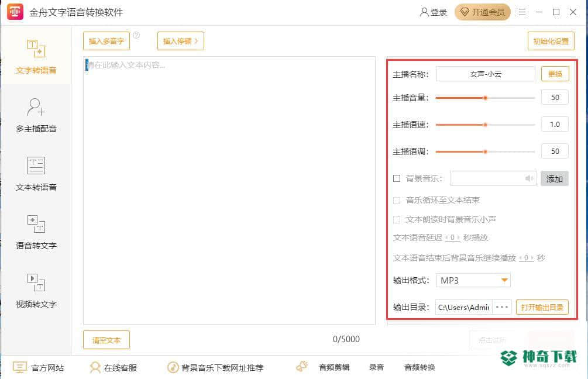588x379 pixels.
Task: Click the 主播名称 field showing 女声-小云
Action: tap(486, 74)
